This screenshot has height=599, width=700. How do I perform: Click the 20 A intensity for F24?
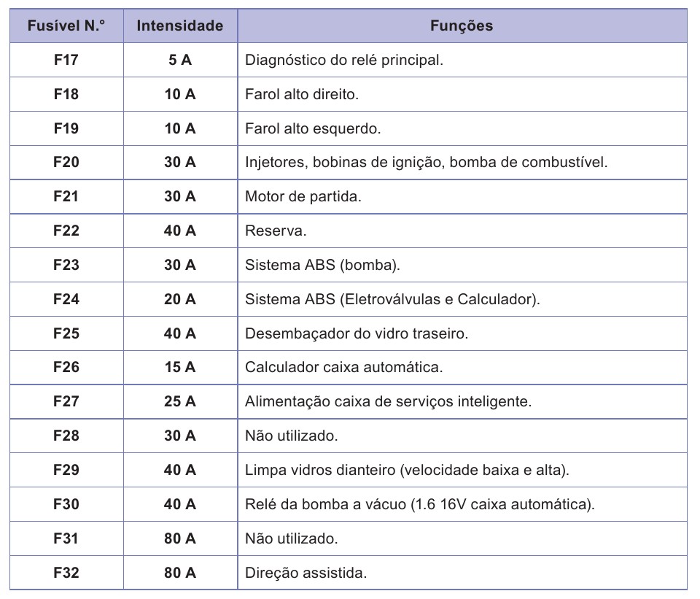pos(179,299)
